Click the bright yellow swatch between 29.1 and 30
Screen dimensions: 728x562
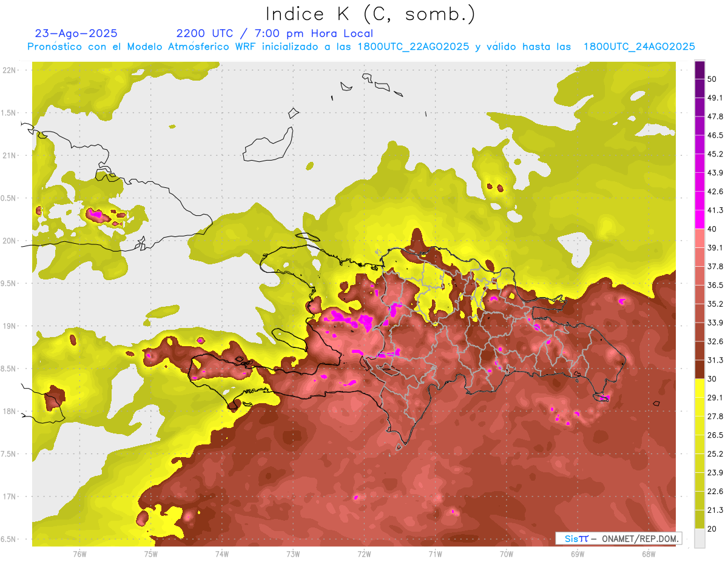(700, 388)
